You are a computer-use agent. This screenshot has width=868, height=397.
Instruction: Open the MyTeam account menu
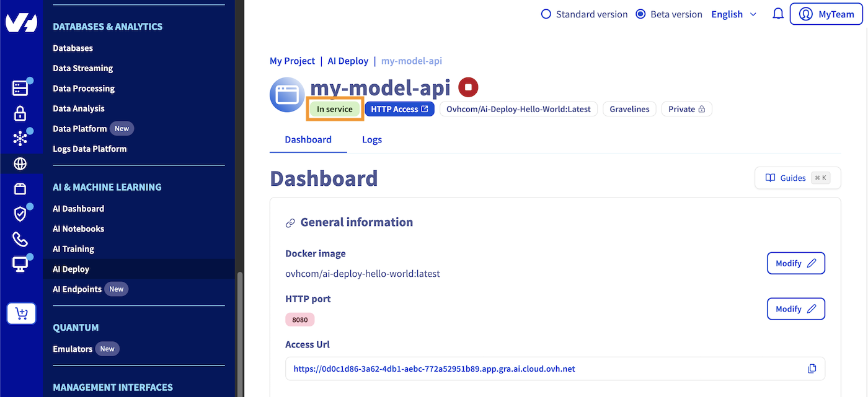pyautogui.click(x=826, y=14)
